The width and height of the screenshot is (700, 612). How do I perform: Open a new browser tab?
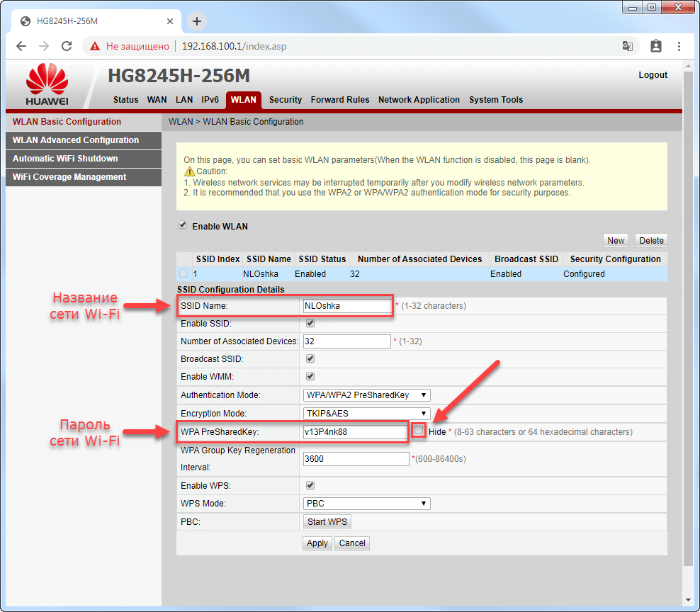[x=197, y=21]
